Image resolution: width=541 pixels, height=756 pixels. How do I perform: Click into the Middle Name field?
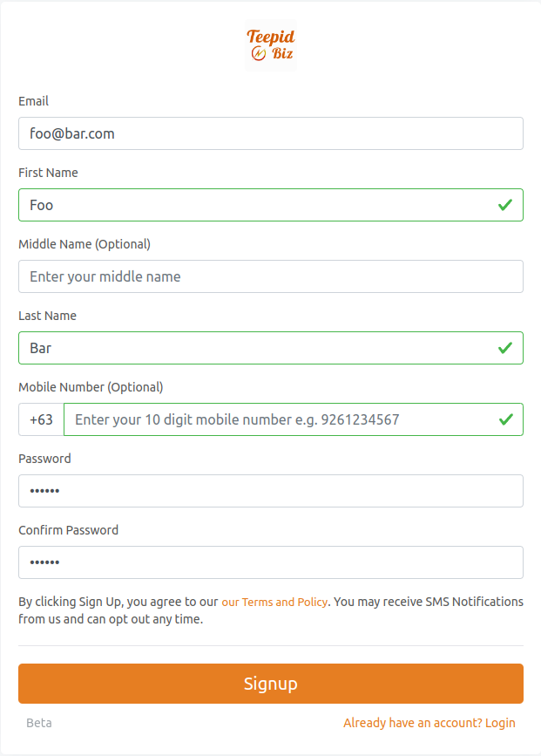click(270, 276)
